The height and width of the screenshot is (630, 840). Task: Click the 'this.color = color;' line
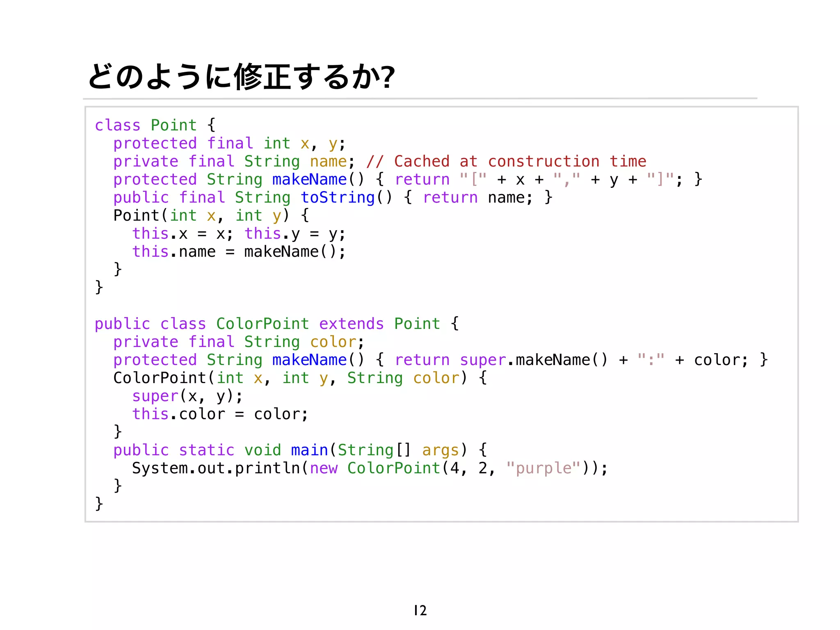click(x=220, y=414)
